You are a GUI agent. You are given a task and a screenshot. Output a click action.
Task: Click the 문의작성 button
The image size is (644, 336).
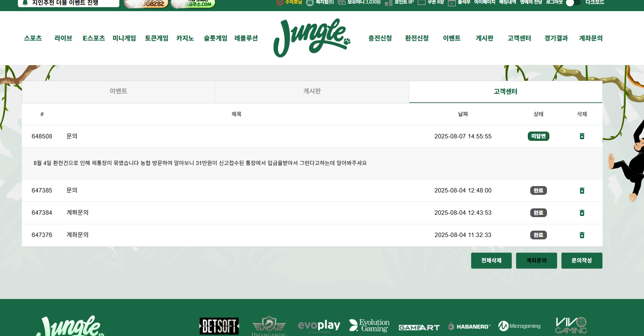(x=582, y=261)
